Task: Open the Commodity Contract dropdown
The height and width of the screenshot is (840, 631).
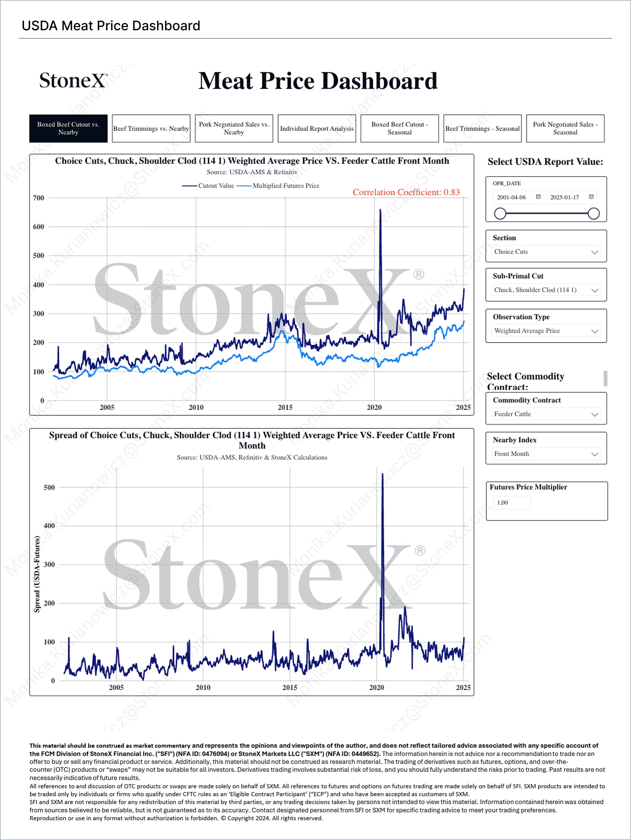Action: click(547, 414)
